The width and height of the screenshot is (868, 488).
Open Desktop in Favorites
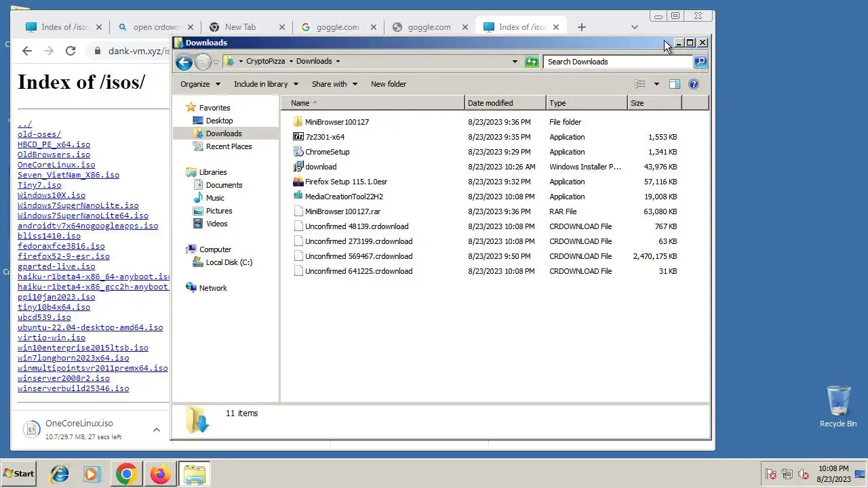219,121
